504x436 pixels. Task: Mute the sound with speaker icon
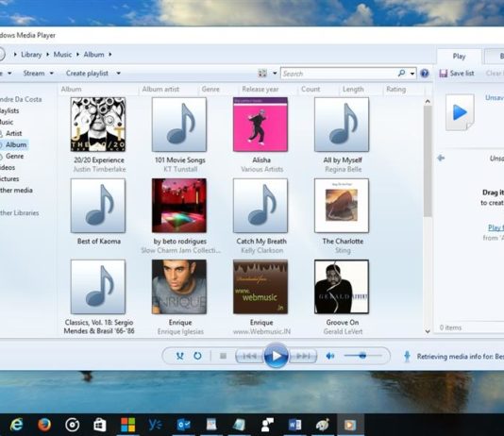[330, 356]
